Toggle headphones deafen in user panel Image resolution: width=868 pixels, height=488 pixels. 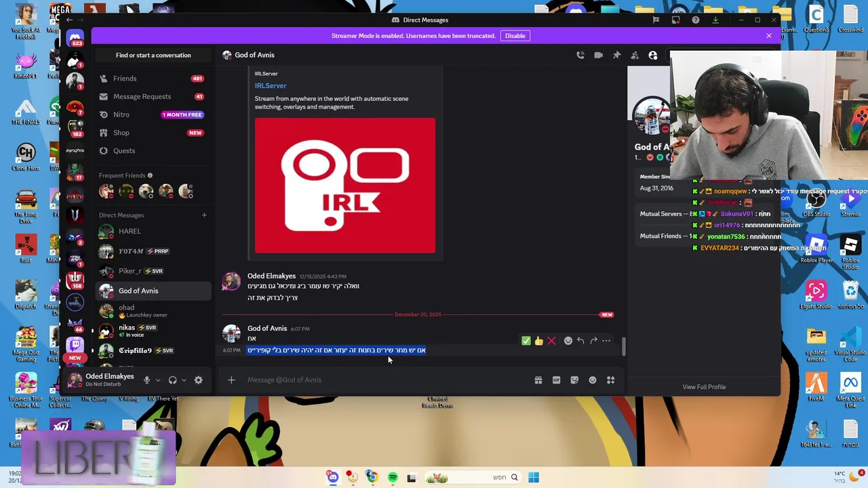tap(172, 380)
